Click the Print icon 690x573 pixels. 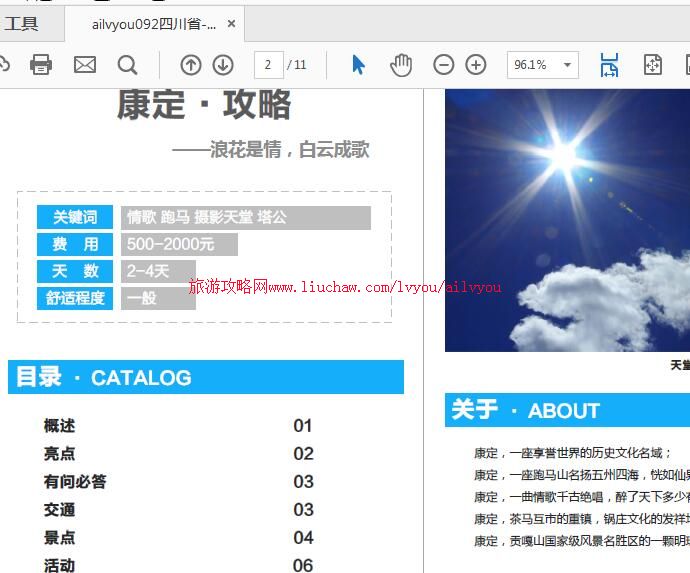coord(41,65)
